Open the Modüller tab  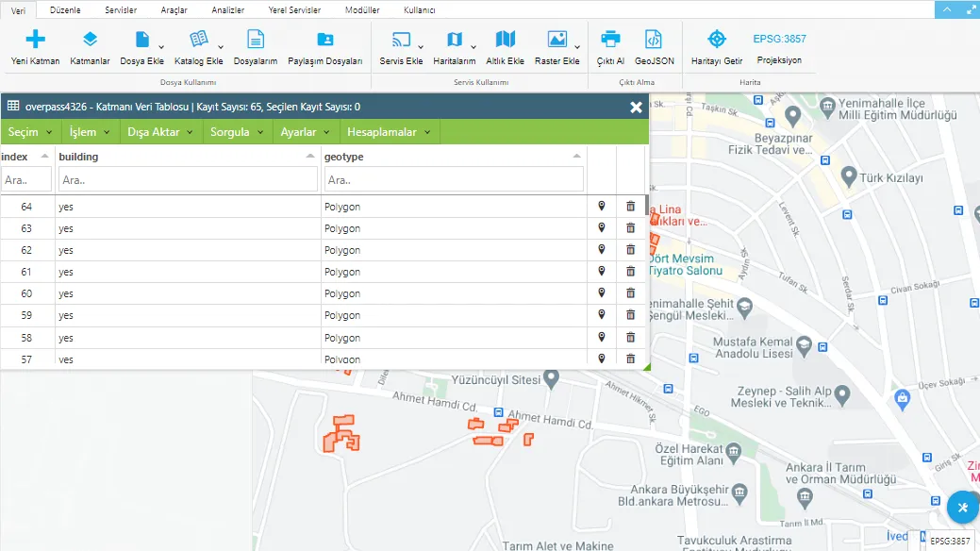(x=362, y=10)
